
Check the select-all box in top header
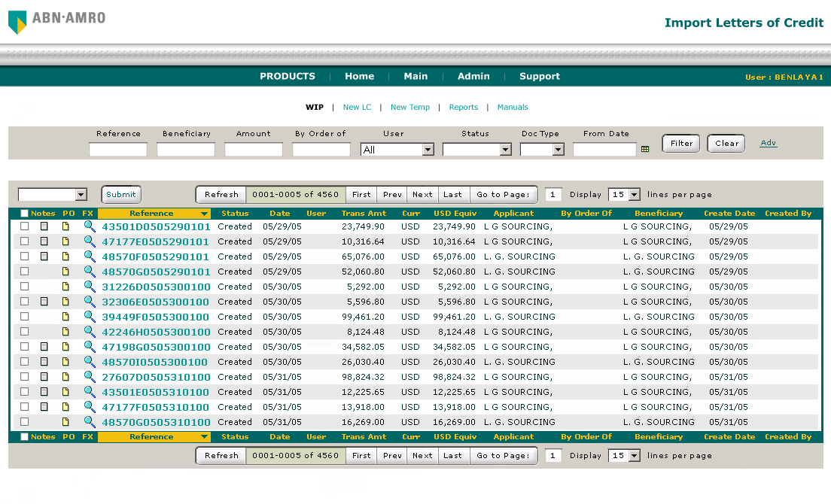pyautogui.click(x=25, y=214)
